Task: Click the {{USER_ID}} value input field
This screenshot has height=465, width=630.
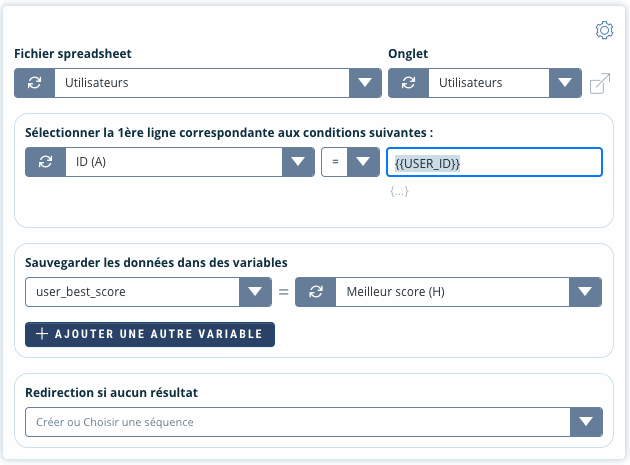Action: (494, 162)
